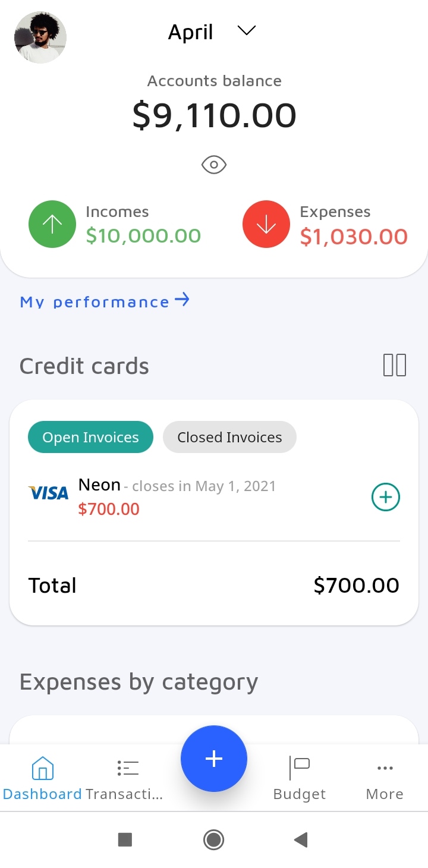Tap the VISA card logo

coord(48,493)
